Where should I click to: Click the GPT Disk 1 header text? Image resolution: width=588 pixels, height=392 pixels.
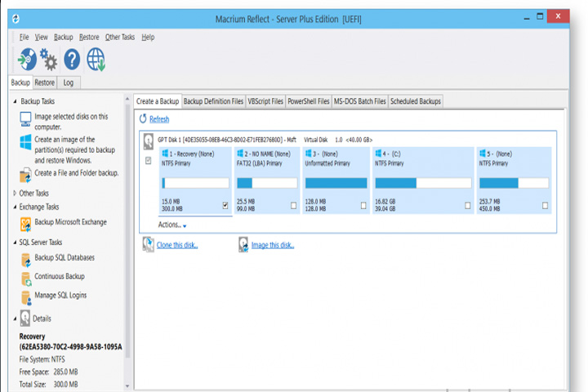[265, 140]
